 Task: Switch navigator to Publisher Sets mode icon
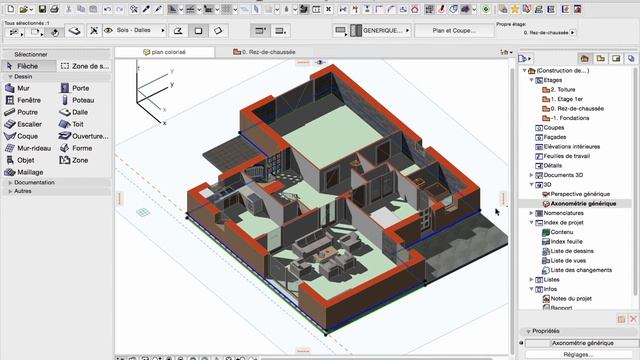tap(631, 59)
